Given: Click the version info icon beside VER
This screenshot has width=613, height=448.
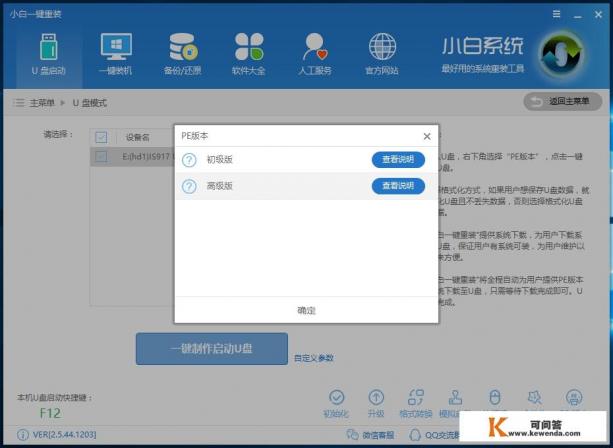Looking at the screenshot, I should pos(23,435).
